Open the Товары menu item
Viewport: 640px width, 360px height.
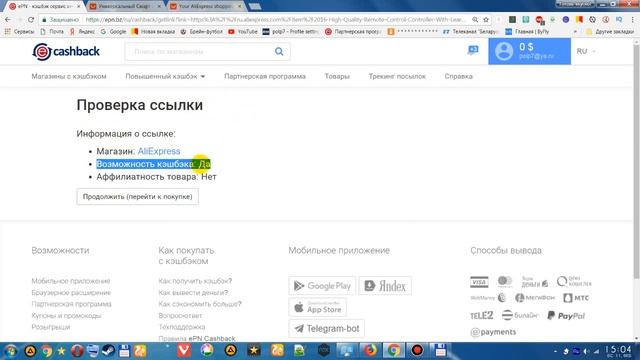[x=337, y=76]
